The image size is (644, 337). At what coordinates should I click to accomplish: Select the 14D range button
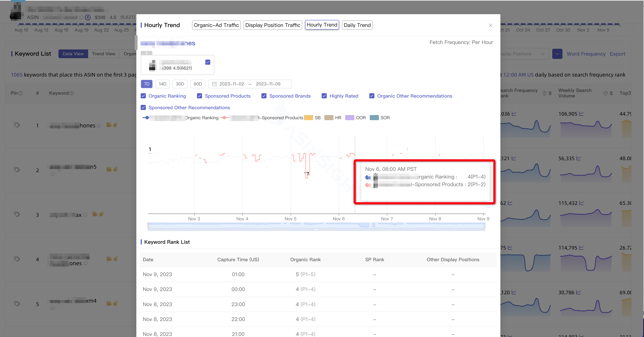click(163, 84)
